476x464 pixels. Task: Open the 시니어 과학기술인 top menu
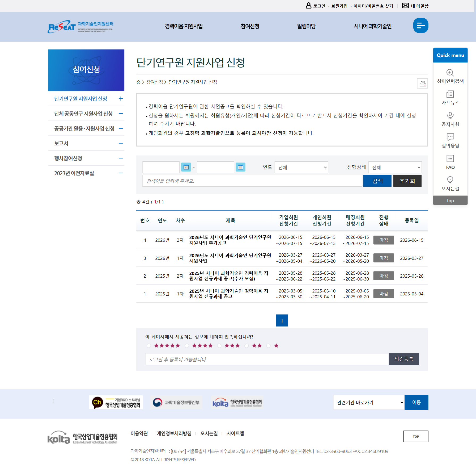tap(372, 26)
